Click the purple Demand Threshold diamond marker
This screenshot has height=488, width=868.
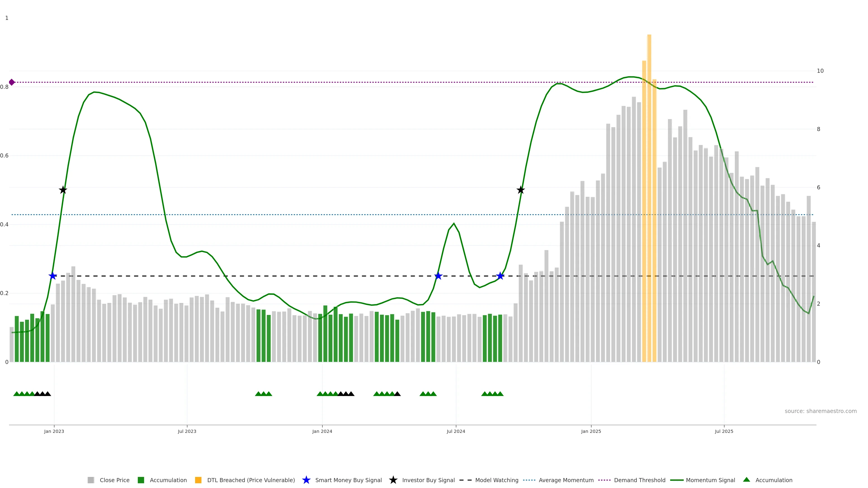coord(12,82)
